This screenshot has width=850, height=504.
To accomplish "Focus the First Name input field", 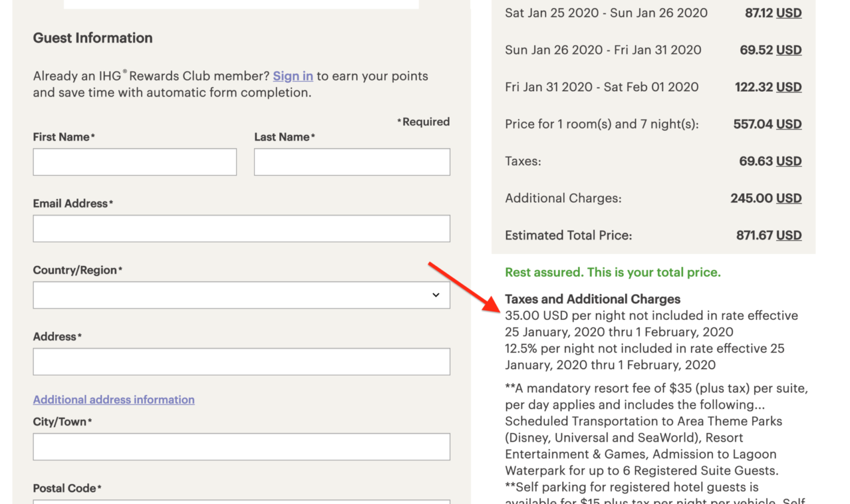I will tap(134, 162).
